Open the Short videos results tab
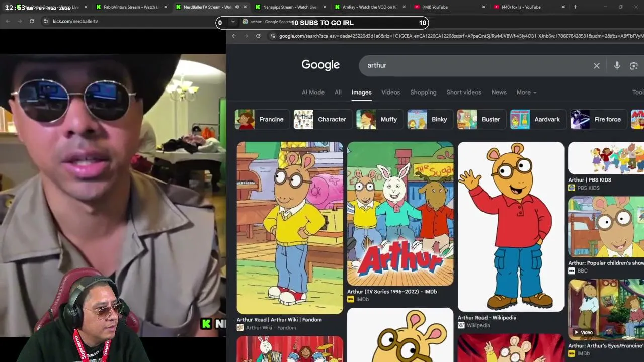644x362 pixels. [464, 93]
